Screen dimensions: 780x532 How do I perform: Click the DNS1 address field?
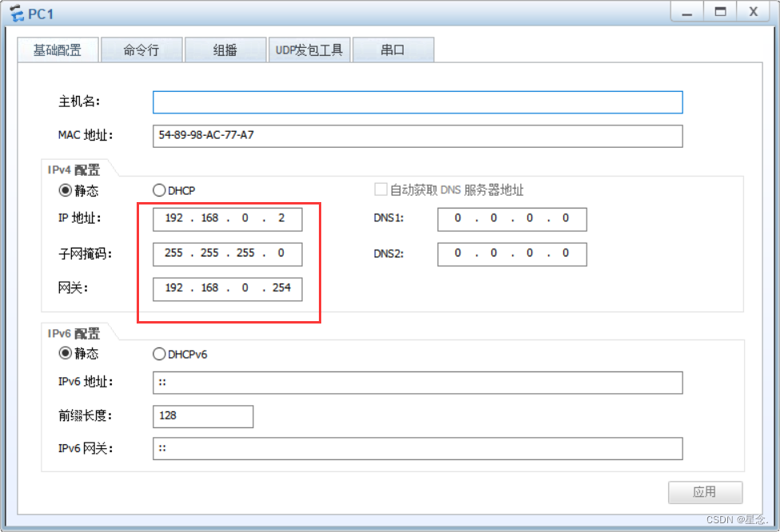[x=511, y=219]
